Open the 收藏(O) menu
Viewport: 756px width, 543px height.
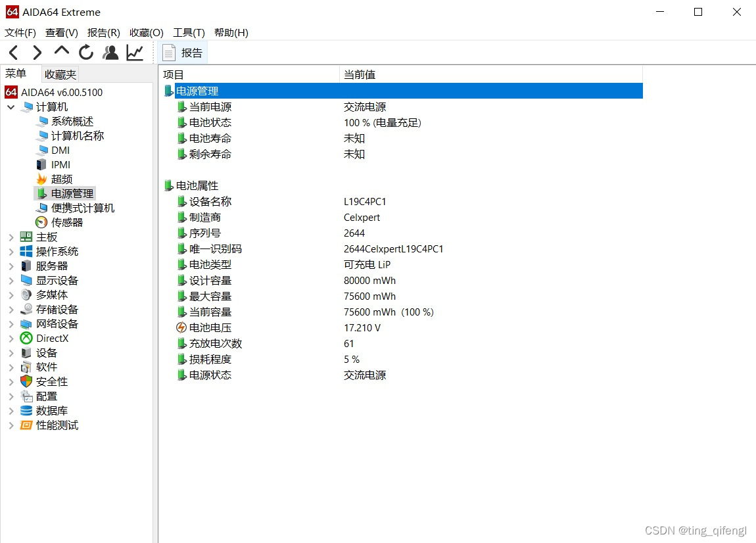point(147,32)
